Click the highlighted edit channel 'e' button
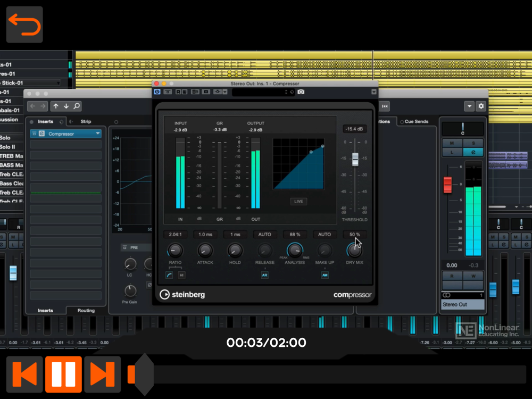Viewport: 532px width, 399px height. [x=473, y=152]
